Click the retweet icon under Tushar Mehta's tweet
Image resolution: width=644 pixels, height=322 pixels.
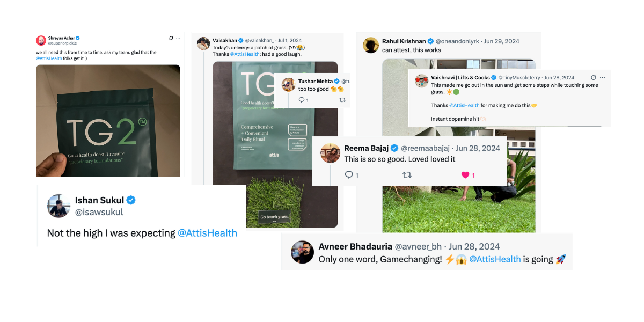342,100
